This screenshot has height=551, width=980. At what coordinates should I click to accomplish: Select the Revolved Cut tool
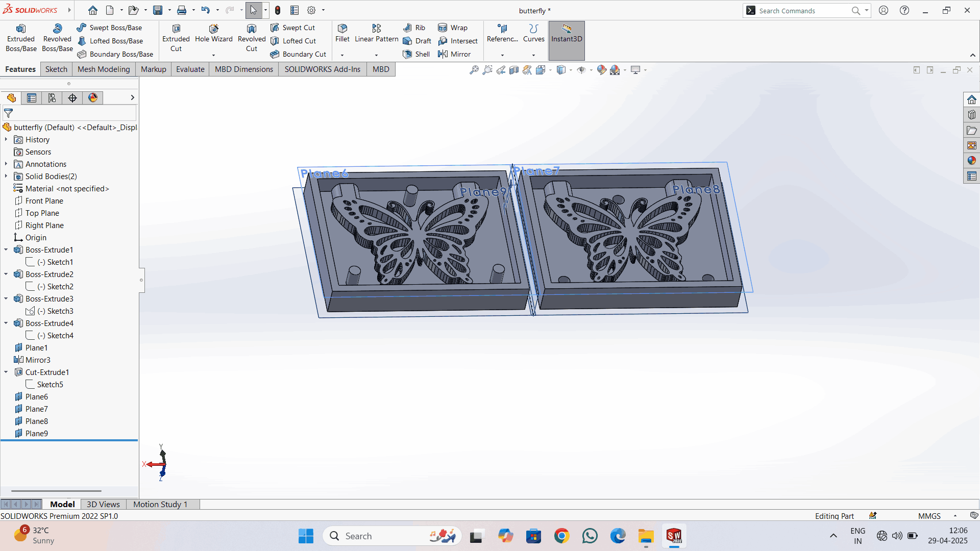point(252,38)
